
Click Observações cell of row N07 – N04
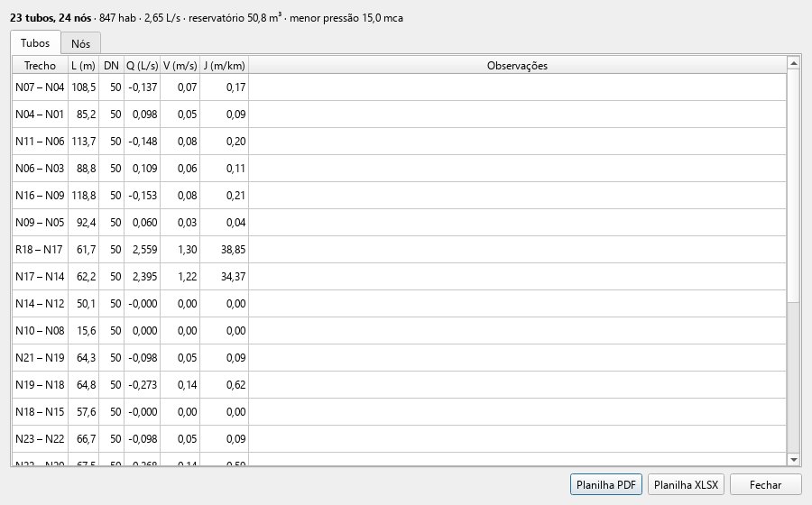coord(517,87)
